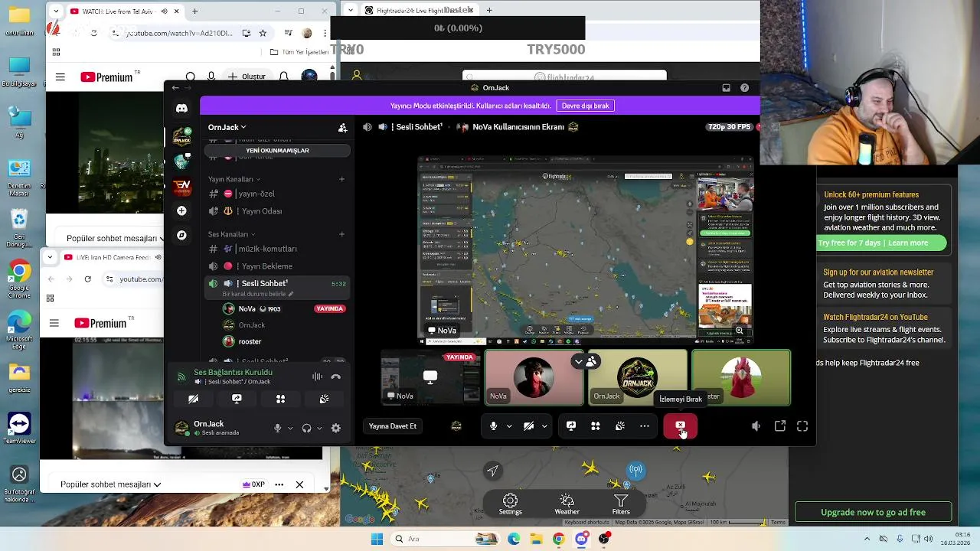Viewport: 980px width, 551px height.
Task: Pop out the stream window
Action: [779, 426]
